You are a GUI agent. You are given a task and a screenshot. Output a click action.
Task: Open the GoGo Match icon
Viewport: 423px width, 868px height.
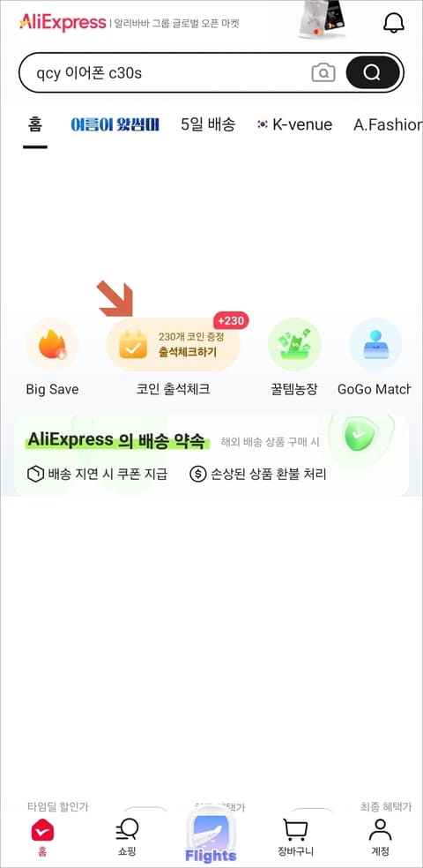(x=375, y=344)
